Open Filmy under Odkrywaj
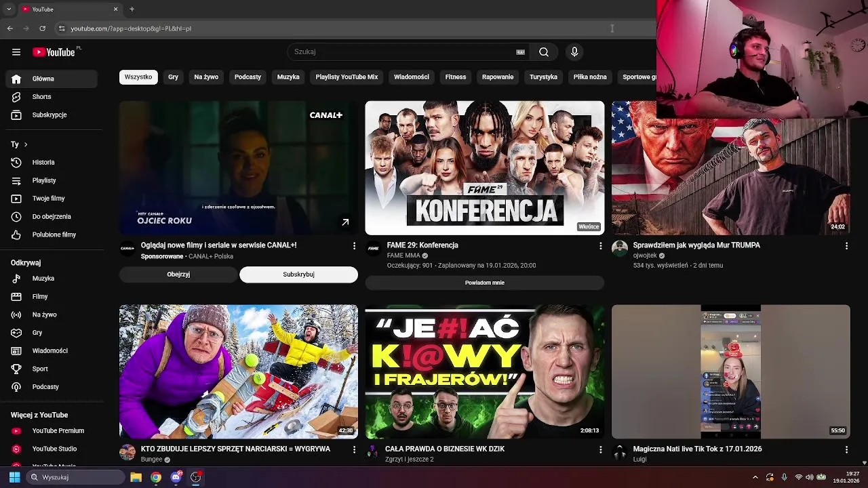This screenshot has width=868, height=488. [52, 297]
